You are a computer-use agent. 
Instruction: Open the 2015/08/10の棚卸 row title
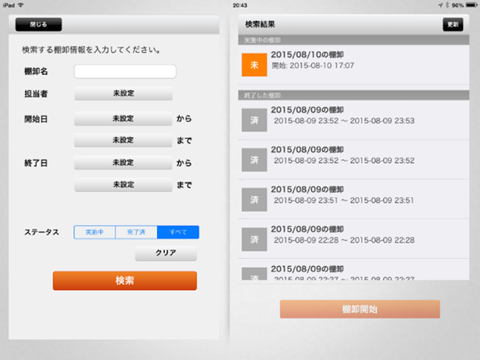click(307, 54)
